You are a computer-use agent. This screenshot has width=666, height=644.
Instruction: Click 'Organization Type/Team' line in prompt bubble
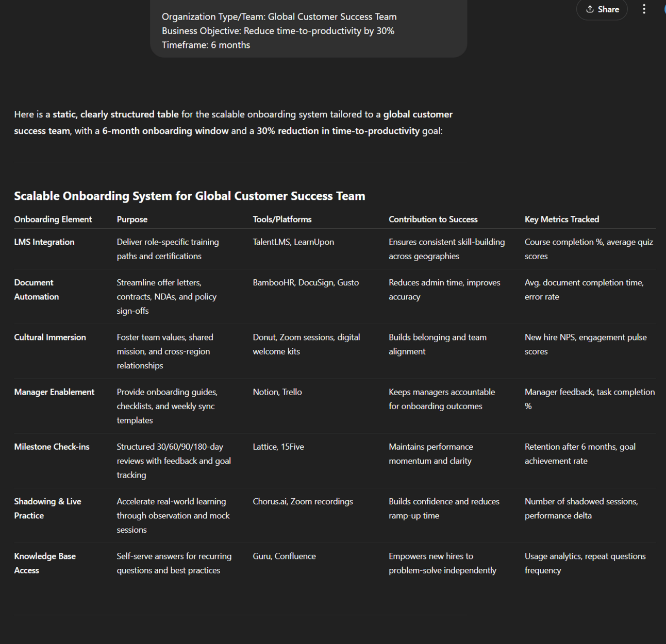(x=279, y=16)
